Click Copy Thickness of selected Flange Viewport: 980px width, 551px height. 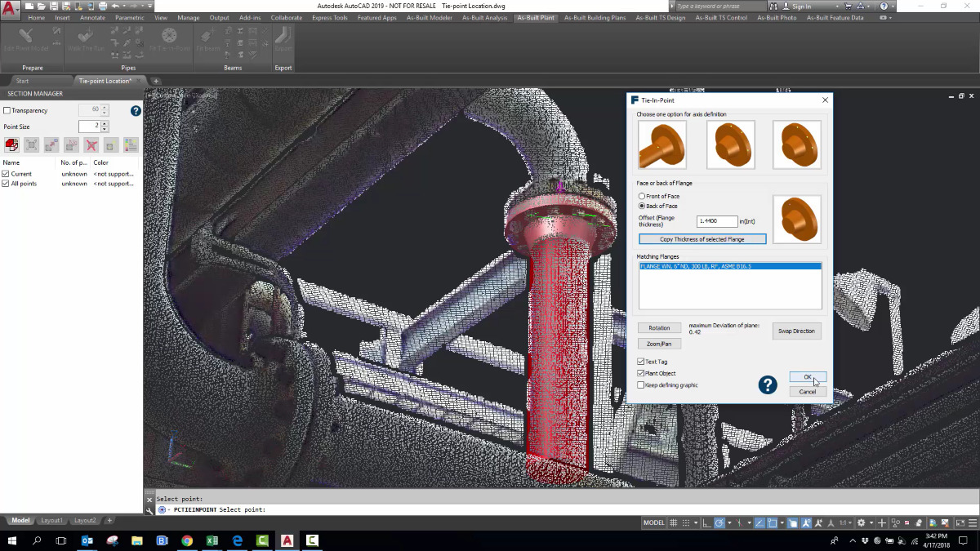702,239
